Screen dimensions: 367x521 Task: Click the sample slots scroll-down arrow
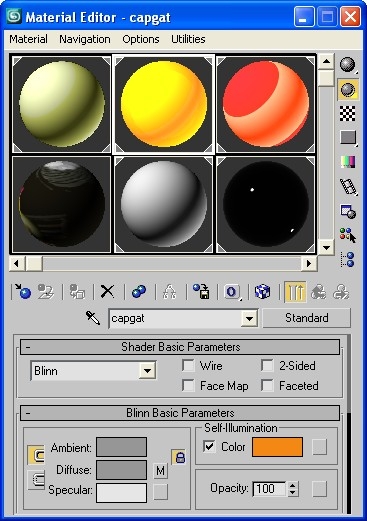(x=326, y=247)
